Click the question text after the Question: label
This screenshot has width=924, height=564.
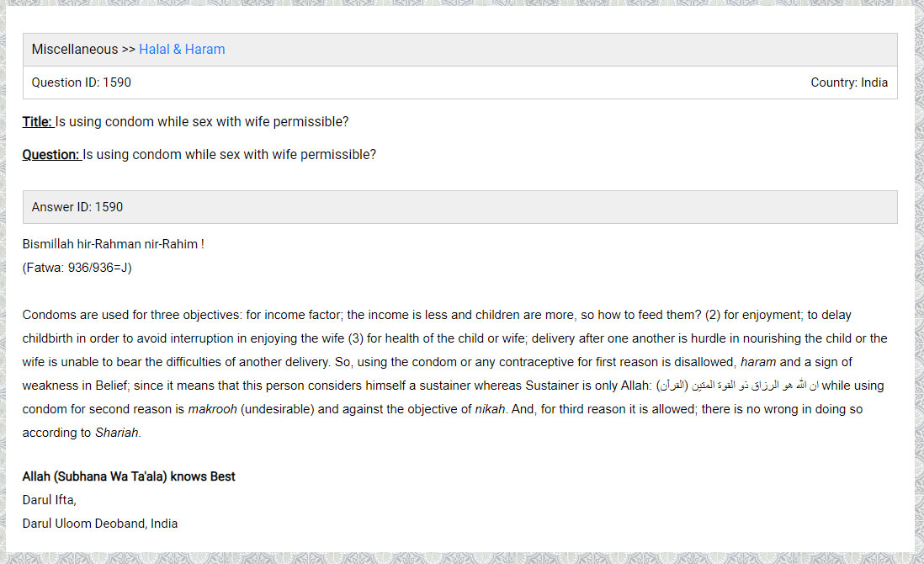(x=229, y=155)
